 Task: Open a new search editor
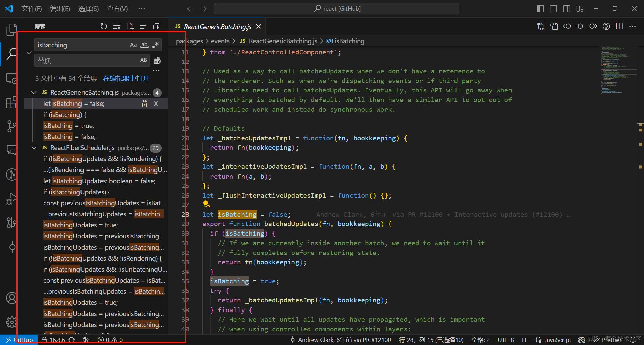[130, 26]
